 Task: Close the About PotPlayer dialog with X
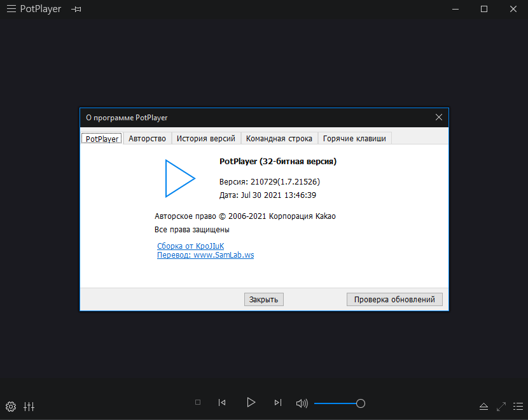pos(439,117)
